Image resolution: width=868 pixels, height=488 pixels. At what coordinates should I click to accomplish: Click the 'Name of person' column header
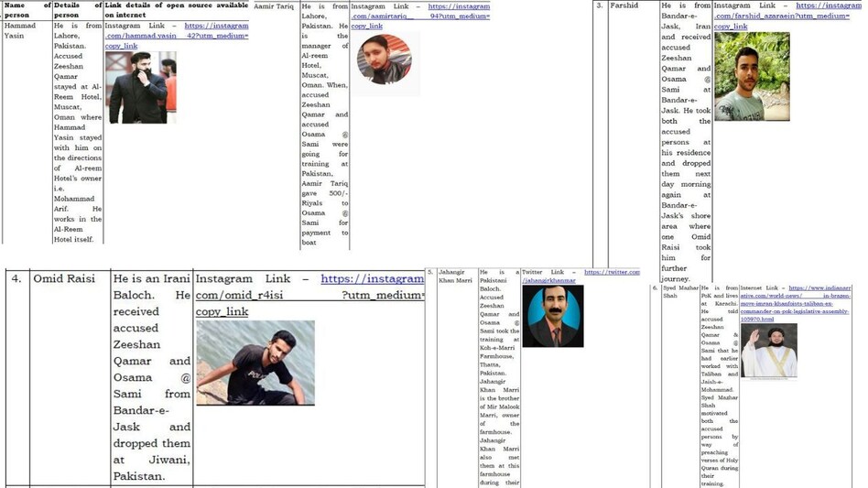point(27,10)
